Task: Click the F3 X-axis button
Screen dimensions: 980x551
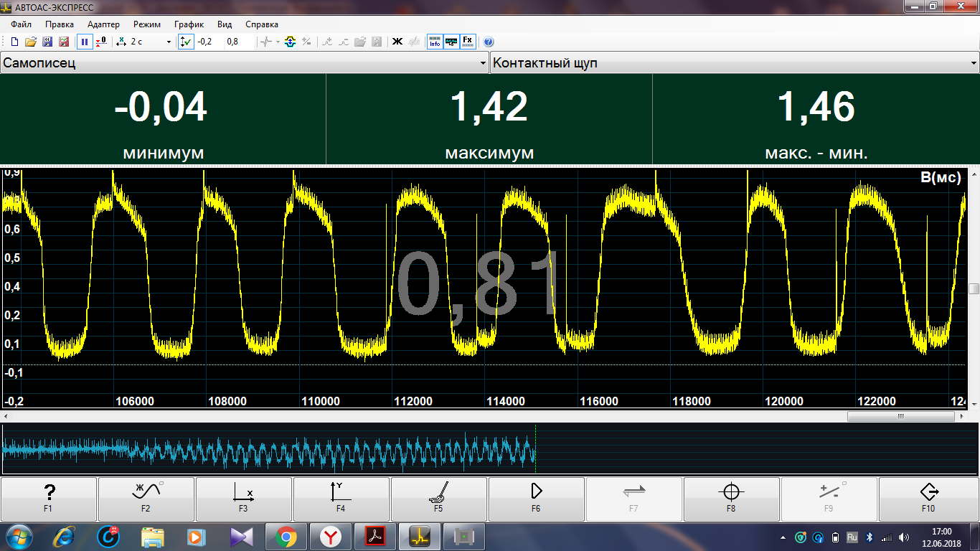Action: tap(244, 499)
